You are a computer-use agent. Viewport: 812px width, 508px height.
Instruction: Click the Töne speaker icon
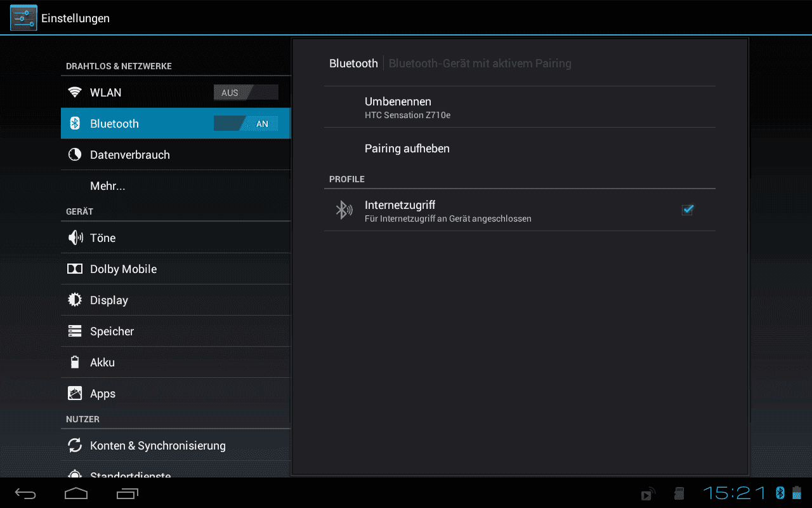tap(75, 238)
